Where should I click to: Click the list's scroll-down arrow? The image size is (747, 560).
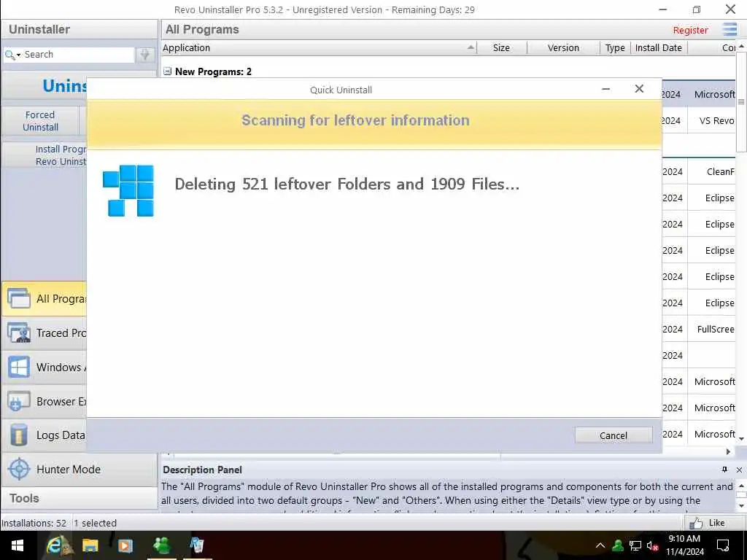click(741, 437)
